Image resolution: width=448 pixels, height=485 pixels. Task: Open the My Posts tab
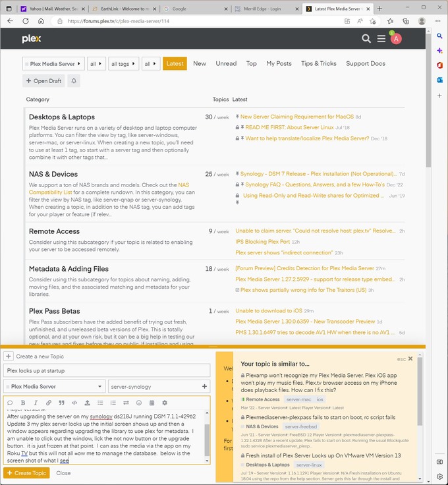pyautogui.click(x=279, y=63)
